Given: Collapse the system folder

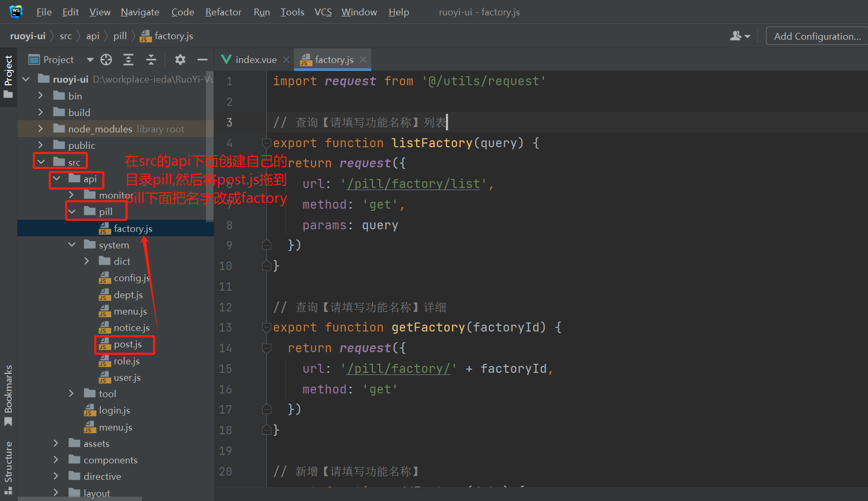Looking at the screenshot, I should (x=72, y=245).
